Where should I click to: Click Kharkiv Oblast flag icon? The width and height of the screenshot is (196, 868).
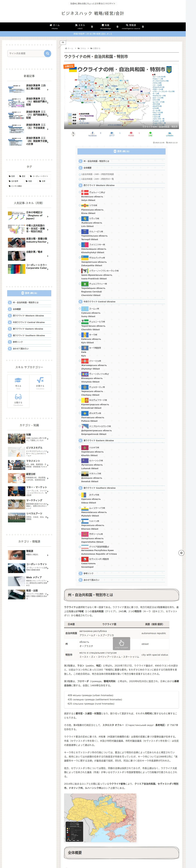(x=85, y=447)
